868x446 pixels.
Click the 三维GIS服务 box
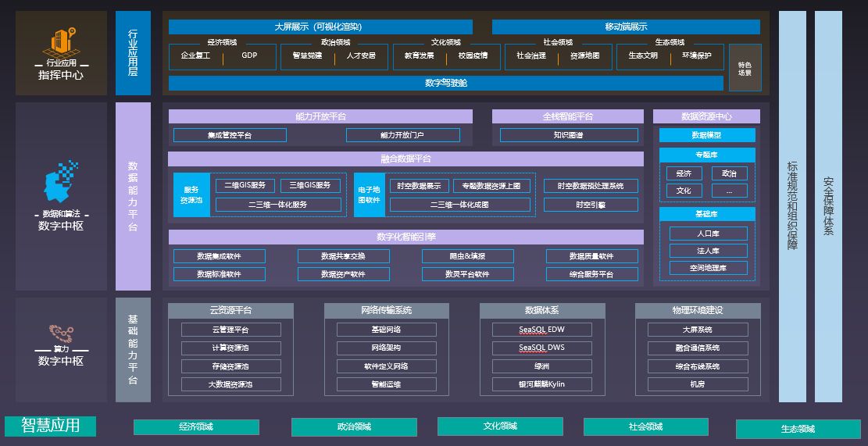310,186
